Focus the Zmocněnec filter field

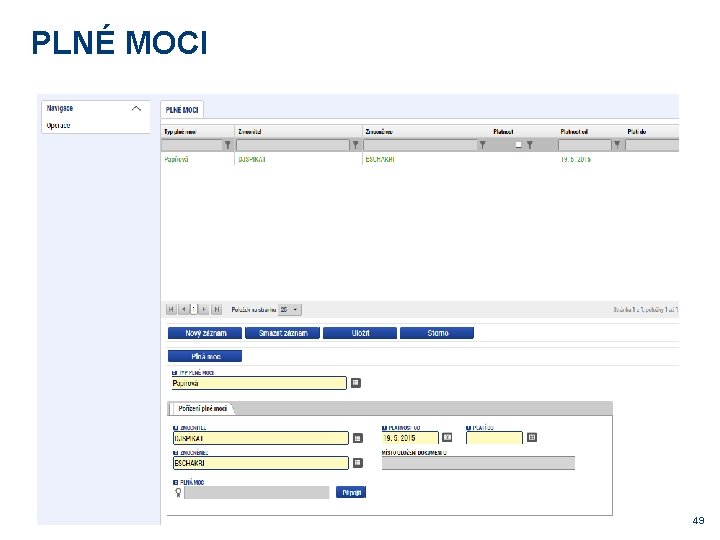pyautogui.click(x=420, y=145)
